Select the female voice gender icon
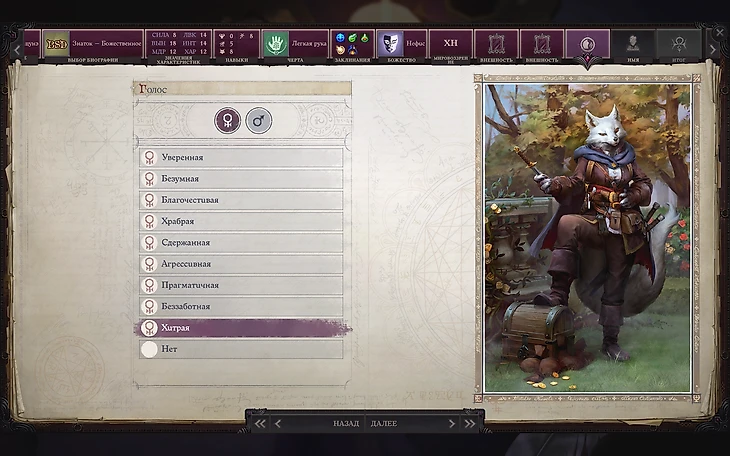The image size is (730, 456). tap(227, 121)
